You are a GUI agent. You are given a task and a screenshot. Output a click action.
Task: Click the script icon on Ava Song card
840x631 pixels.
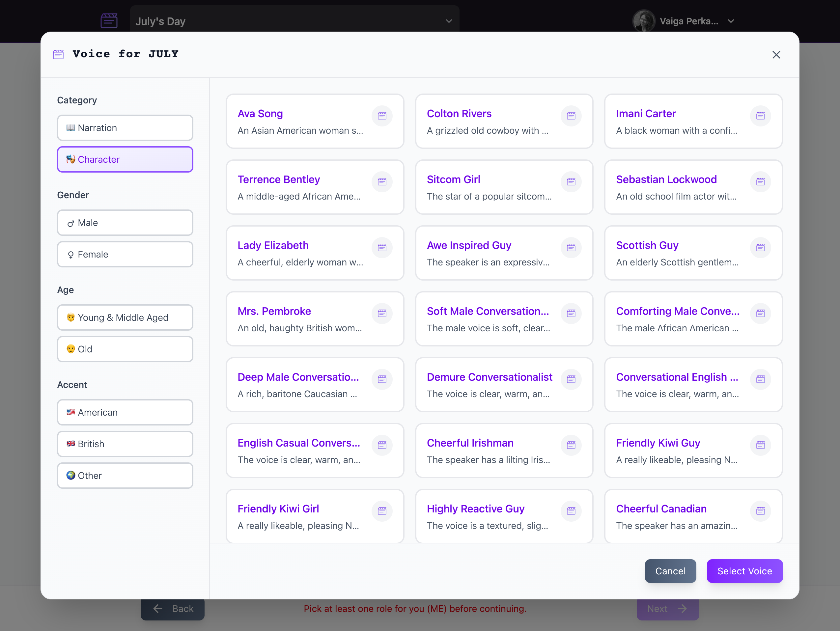382,116
